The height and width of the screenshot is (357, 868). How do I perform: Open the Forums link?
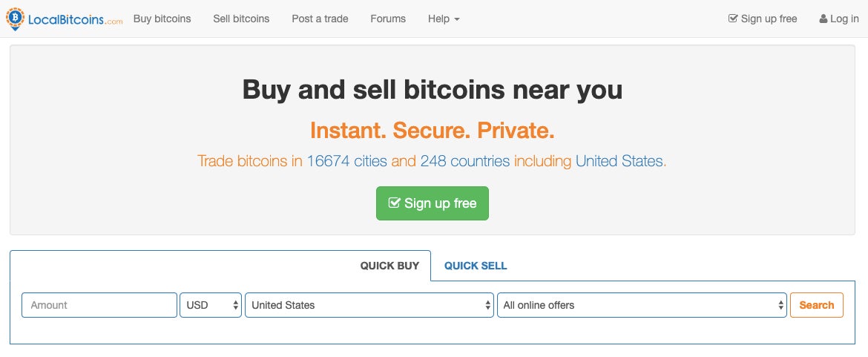[388, 19]
